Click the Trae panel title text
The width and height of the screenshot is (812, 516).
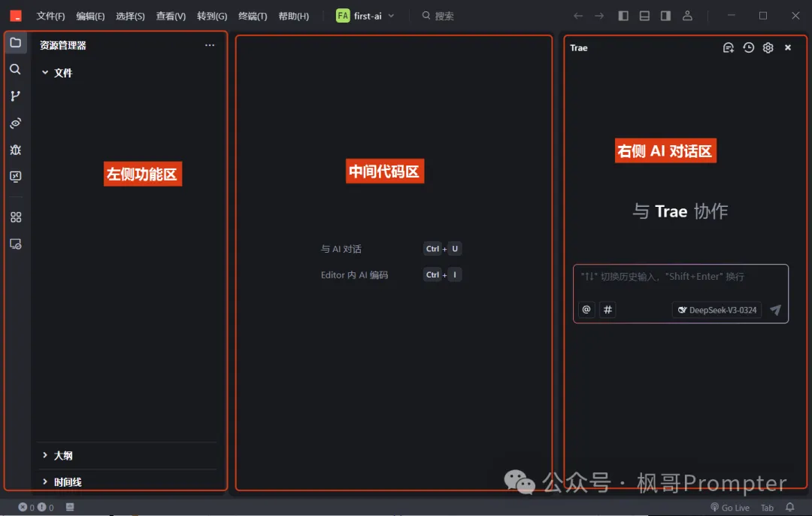pos(578,47)
